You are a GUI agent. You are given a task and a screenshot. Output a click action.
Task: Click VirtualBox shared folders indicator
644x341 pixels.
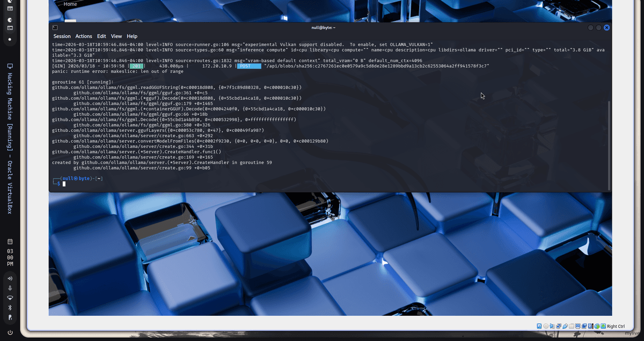click(x=572, y=326)
